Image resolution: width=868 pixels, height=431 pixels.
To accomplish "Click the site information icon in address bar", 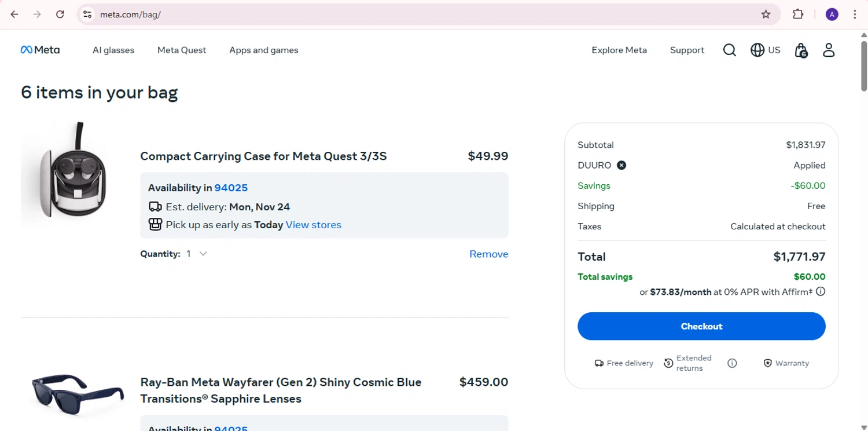I will [87, 14].
